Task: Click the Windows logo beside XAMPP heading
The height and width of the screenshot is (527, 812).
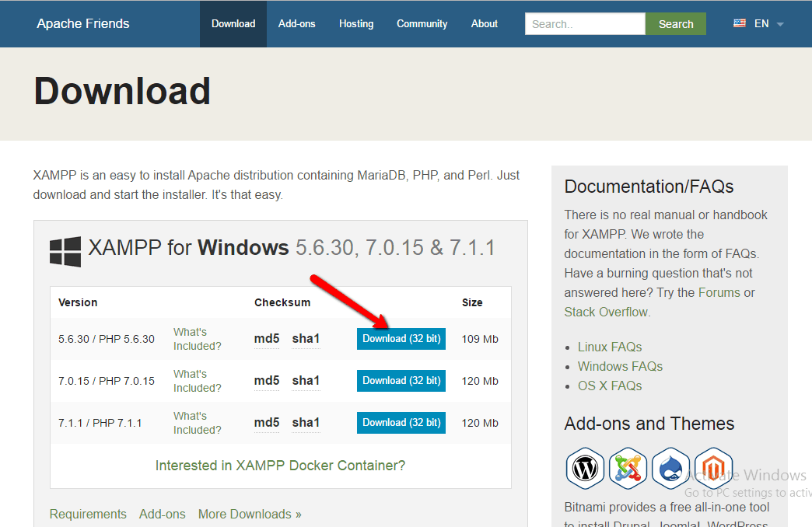Action: [x=65, y=252]
